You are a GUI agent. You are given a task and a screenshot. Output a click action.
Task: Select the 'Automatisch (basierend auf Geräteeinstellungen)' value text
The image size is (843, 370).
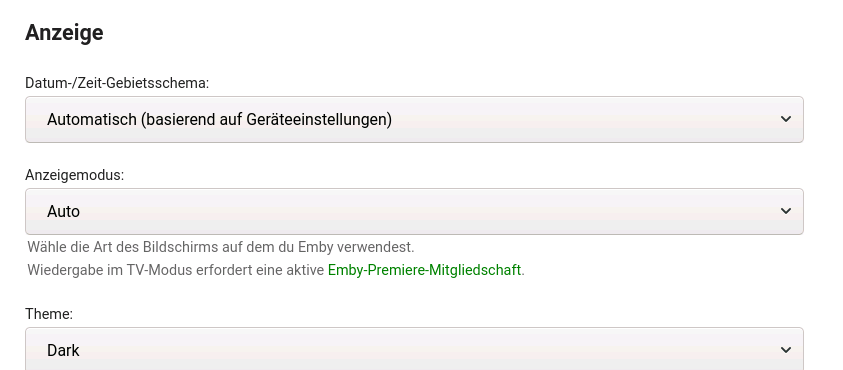point(219,119)
